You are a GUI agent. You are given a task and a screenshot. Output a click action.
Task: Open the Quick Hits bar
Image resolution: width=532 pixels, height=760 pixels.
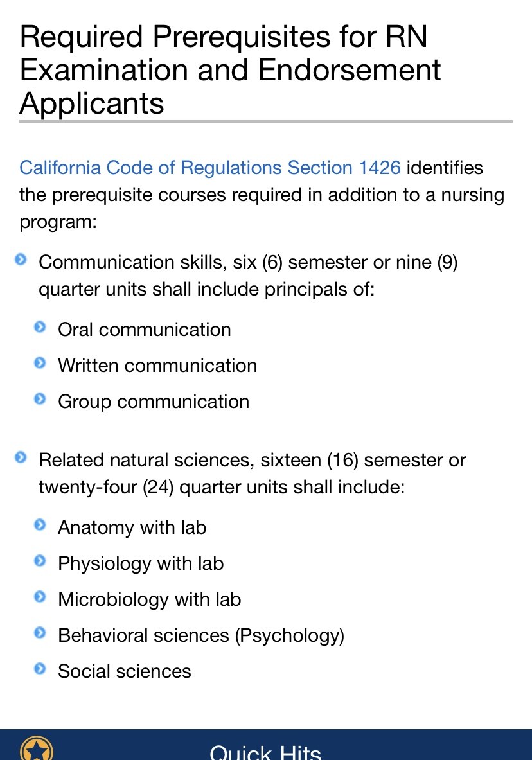[266, 745]
